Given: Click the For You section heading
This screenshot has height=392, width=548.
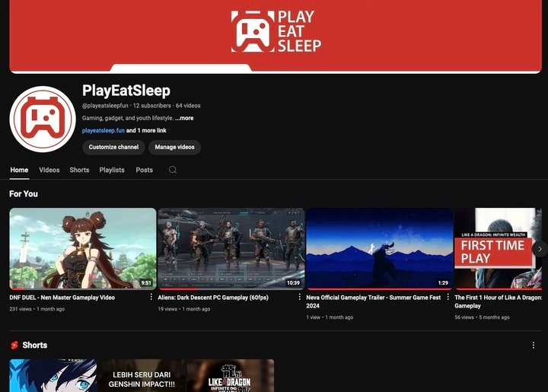Looking at the screenshot, I should point(24,194).
